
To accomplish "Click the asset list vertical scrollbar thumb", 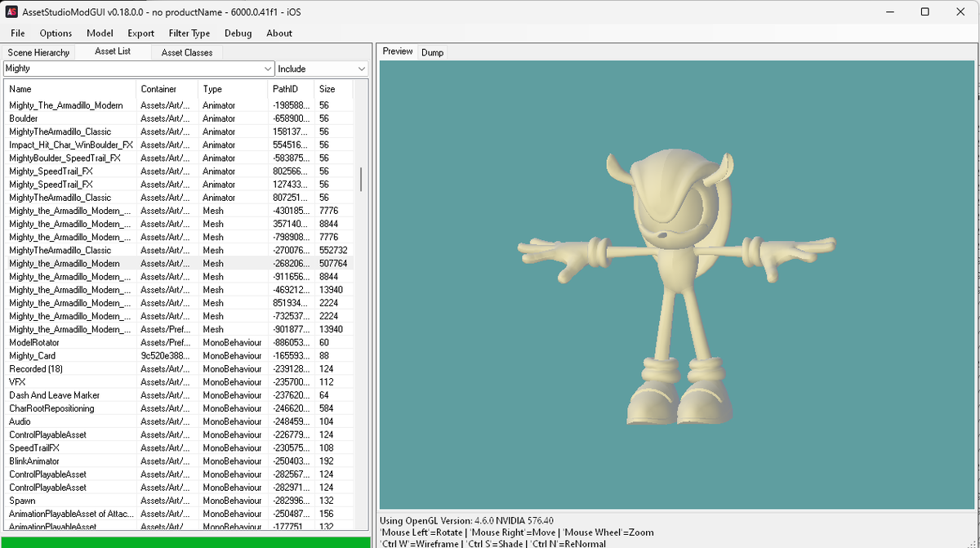I will [361, 179].
